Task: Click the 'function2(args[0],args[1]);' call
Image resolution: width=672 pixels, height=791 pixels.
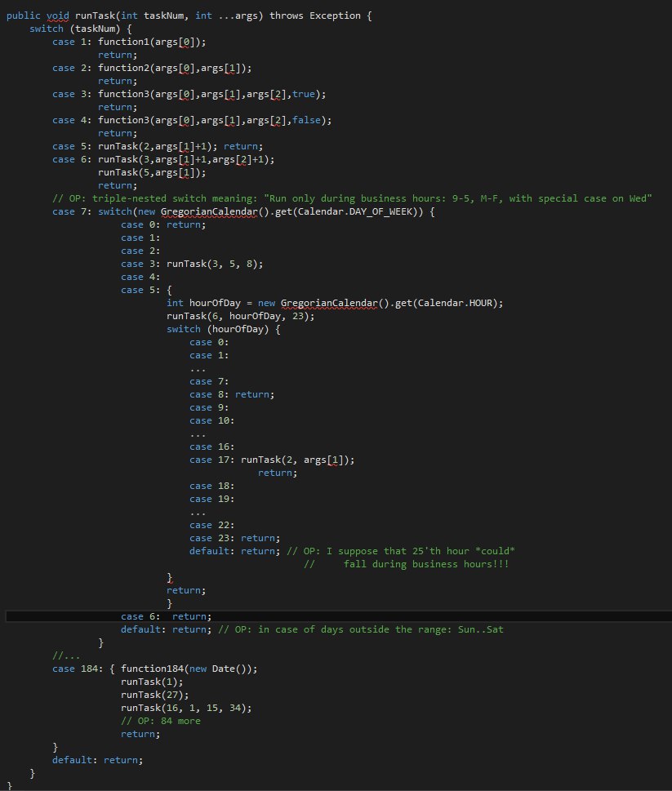Action: (x=175, y=68)
